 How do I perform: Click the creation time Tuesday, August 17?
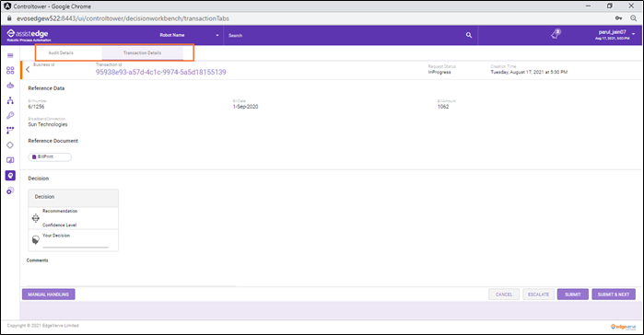pos(529,72)
